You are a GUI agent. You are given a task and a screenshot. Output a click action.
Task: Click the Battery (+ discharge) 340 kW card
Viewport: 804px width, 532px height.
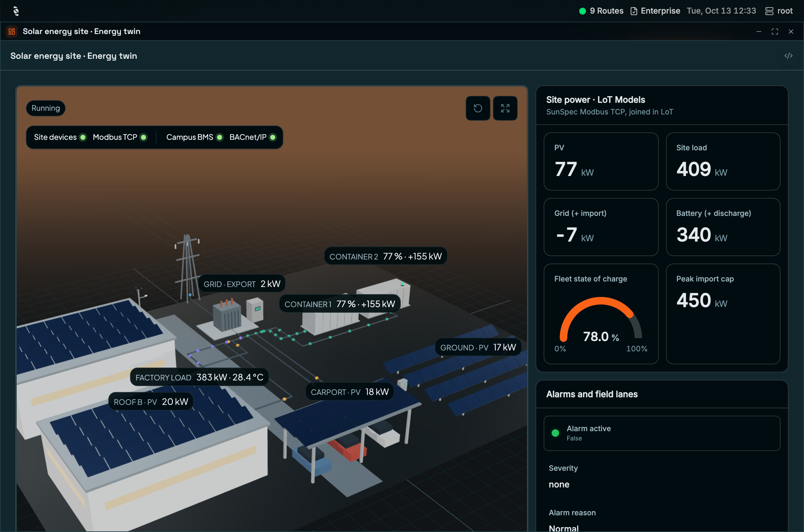coord(723,227)
